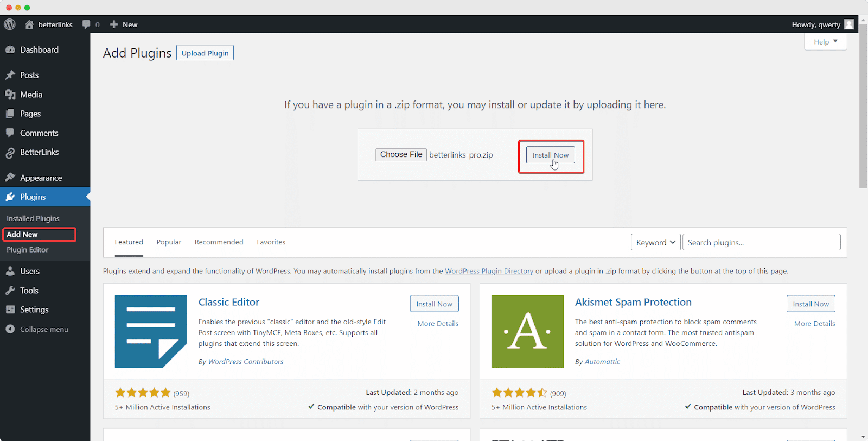
Task: Click Install Now for uploaded zip file
Action: tap(551, 155)
